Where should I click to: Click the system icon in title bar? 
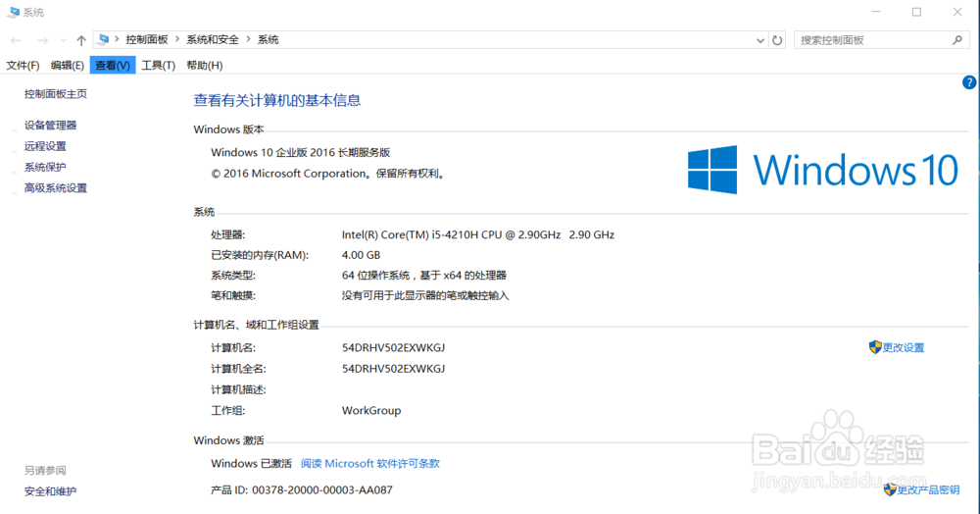[14, 12]
